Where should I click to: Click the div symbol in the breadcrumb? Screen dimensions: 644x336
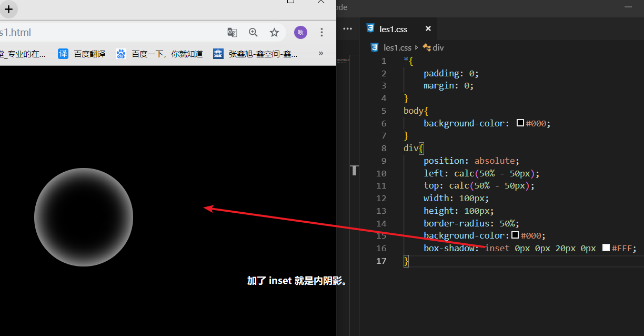438,47
